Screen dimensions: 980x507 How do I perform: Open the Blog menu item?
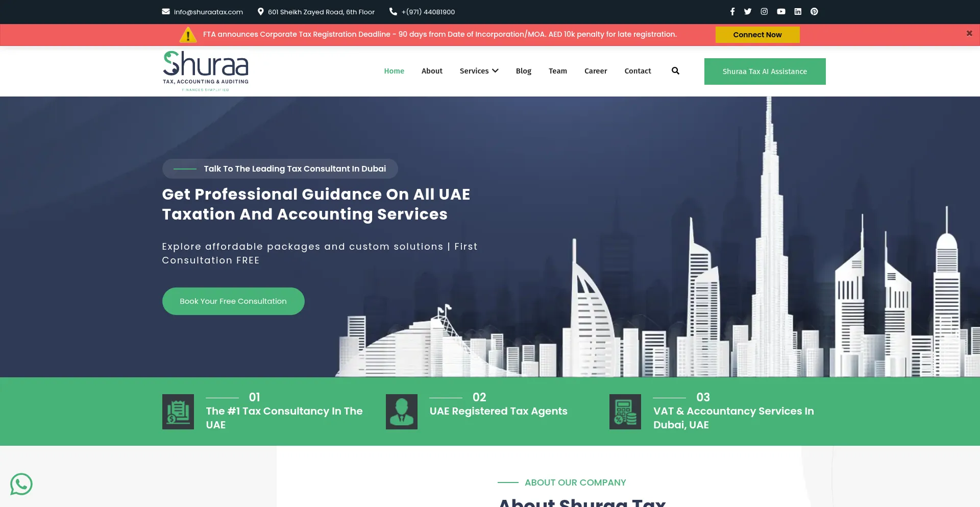click(523, 71)
